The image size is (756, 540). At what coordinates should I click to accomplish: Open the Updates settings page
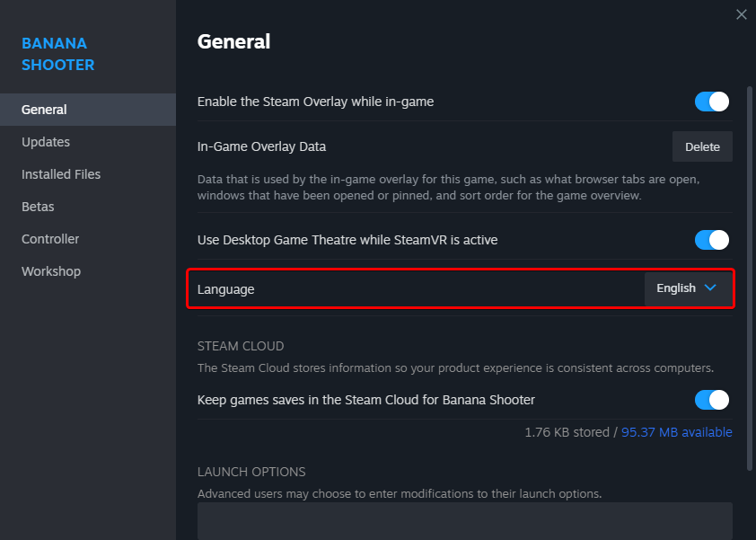[x=46, y=142]
